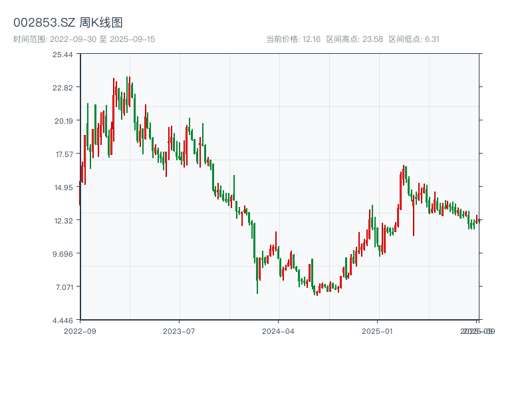
Task: Click the chart title 002853.SZ 周K线图
Action: 68,23
